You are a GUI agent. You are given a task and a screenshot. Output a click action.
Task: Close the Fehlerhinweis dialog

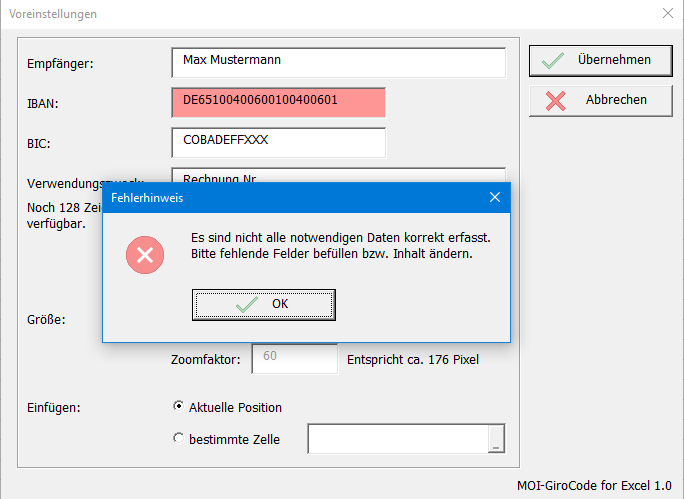point(495,197)
